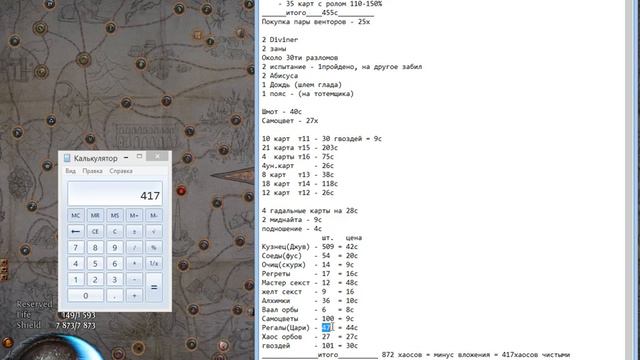Close the Calculator window
The height and width of the screenshot is (360, 640).
(x=158, y=156)
